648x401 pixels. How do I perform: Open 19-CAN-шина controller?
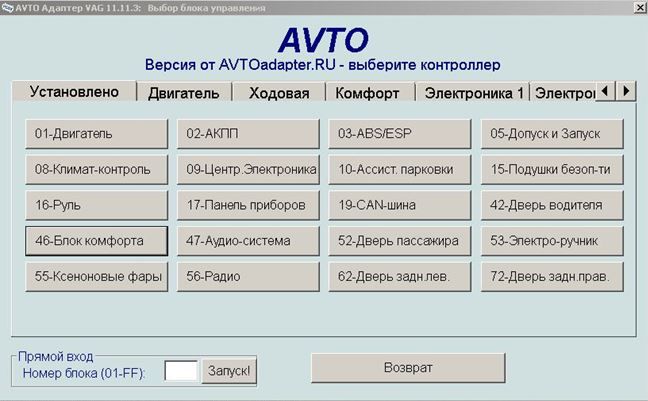pos(400,205)
